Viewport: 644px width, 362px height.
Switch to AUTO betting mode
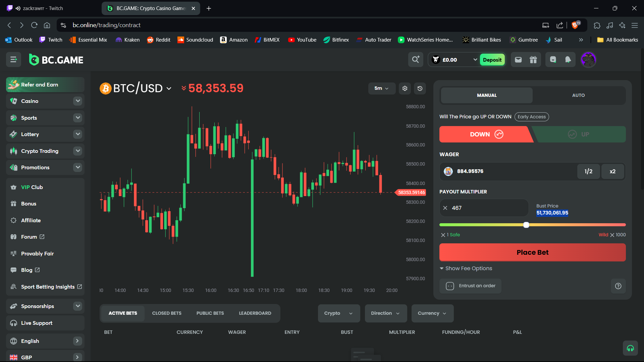pos(578,95)
